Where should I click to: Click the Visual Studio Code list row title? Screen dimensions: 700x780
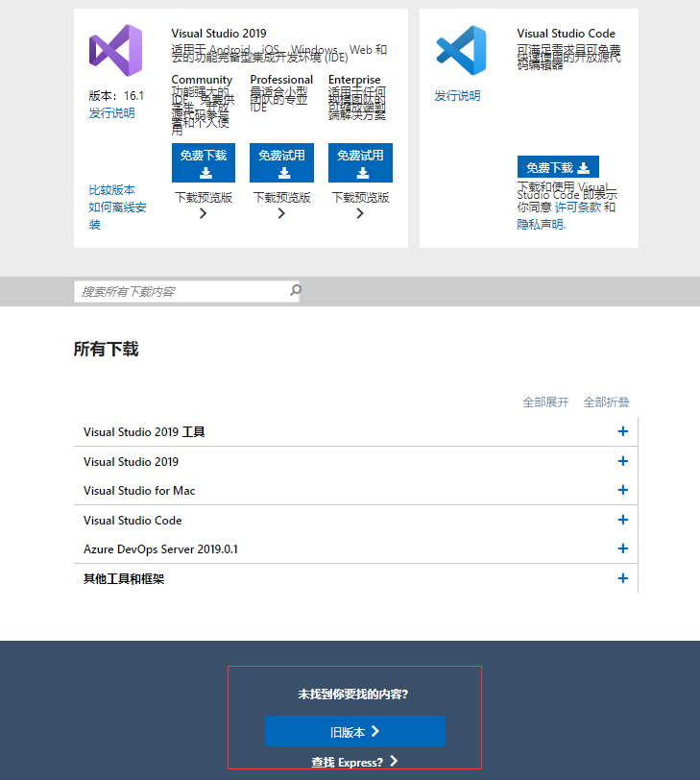tap(133, 521)
